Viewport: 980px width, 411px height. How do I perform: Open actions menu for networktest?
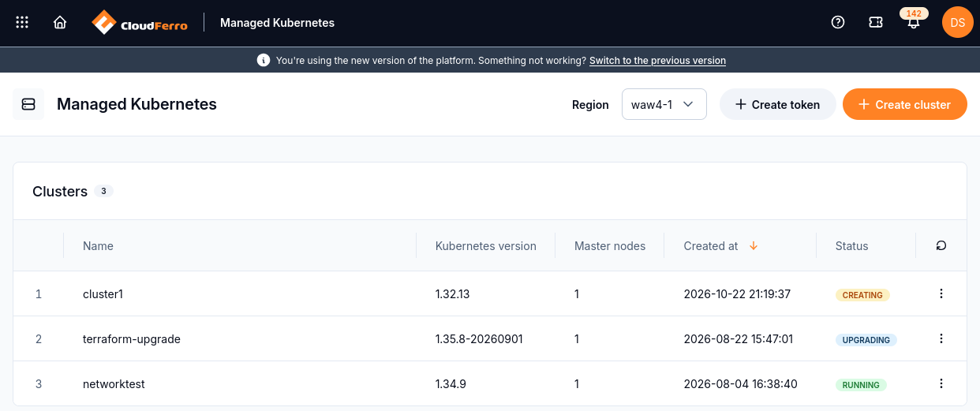point(941,383)
